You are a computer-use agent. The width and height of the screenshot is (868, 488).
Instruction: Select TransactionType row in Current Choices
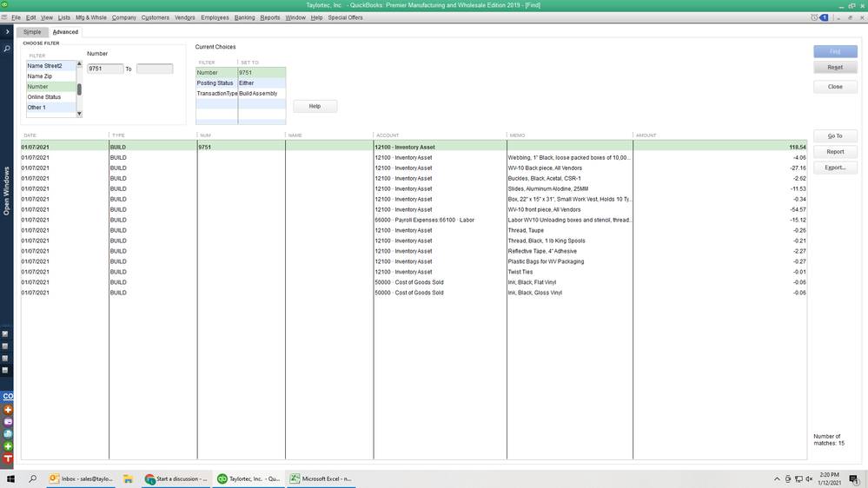tap(241, 94)
